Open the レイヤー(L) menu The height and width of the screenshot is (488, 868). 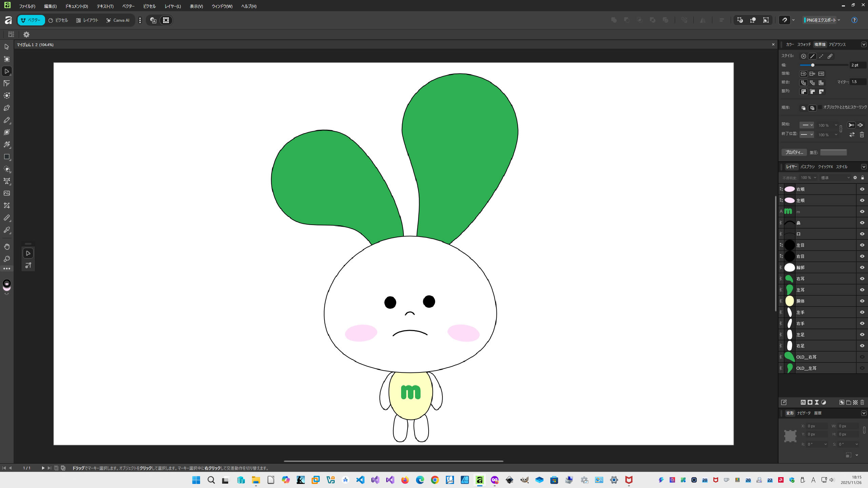[173, 6]
